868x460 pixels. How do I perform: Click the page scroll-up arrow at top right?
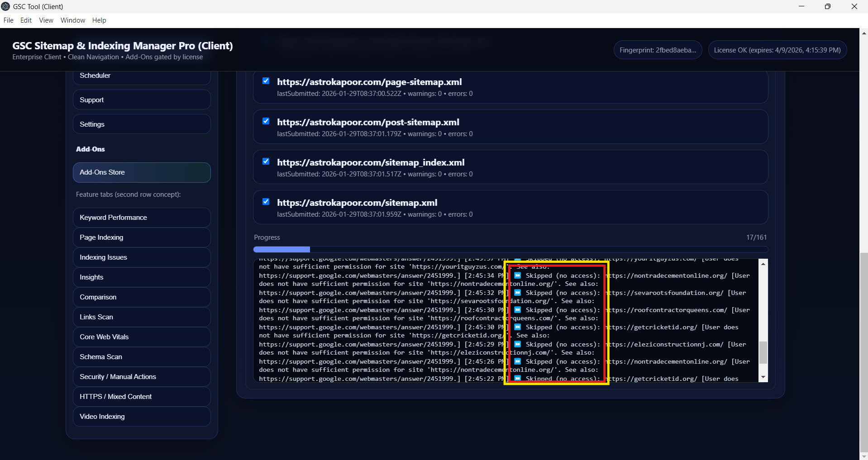[863, 33]
